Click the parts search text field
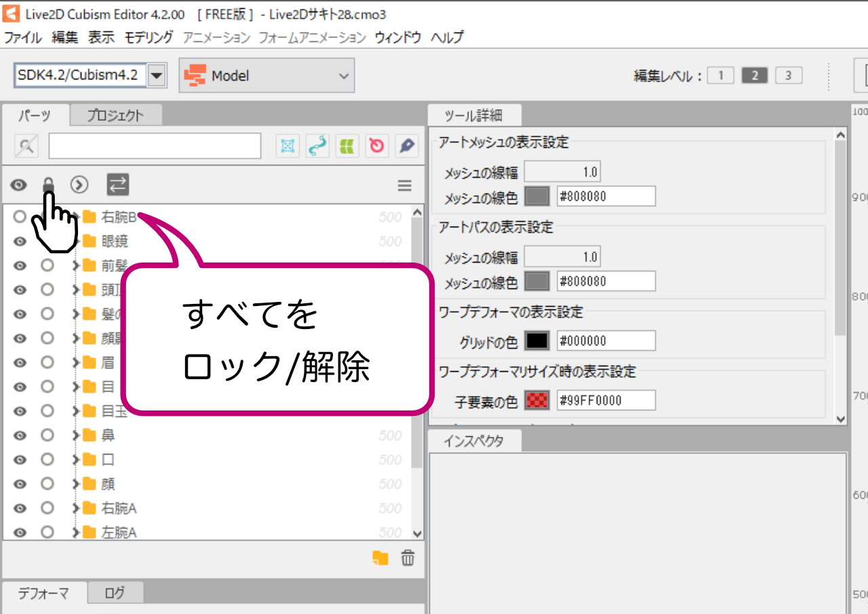 (155, 146)
